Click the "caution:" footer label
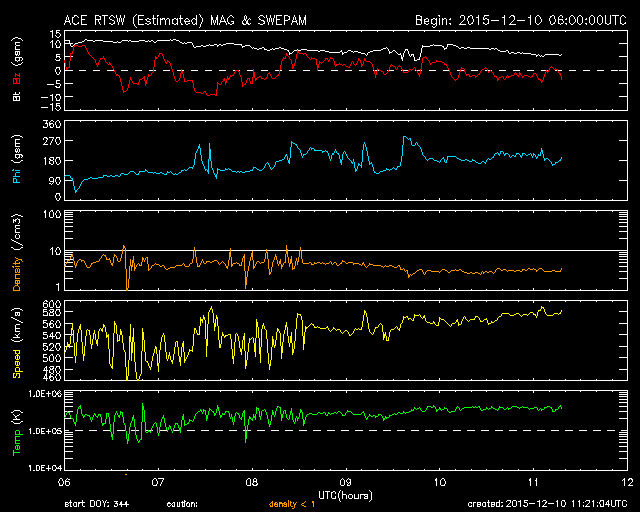This screenshot has width=640, height=512. 182,504
